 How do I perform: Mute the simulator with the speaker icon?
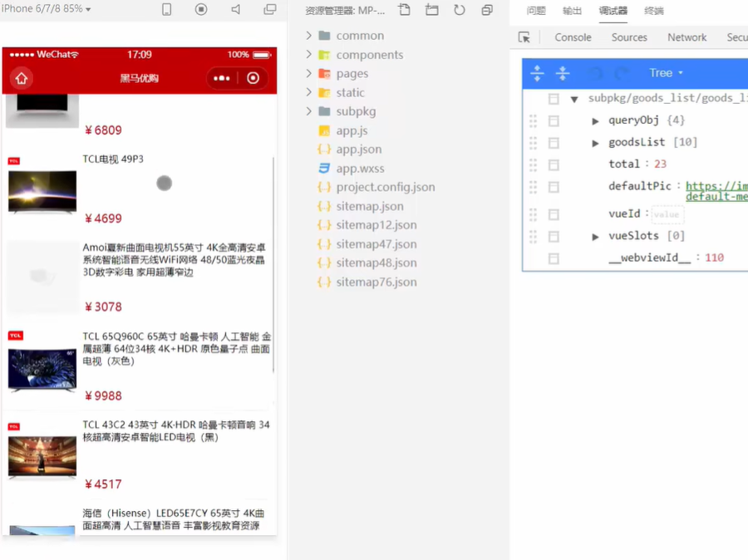[x=236, y=9]
